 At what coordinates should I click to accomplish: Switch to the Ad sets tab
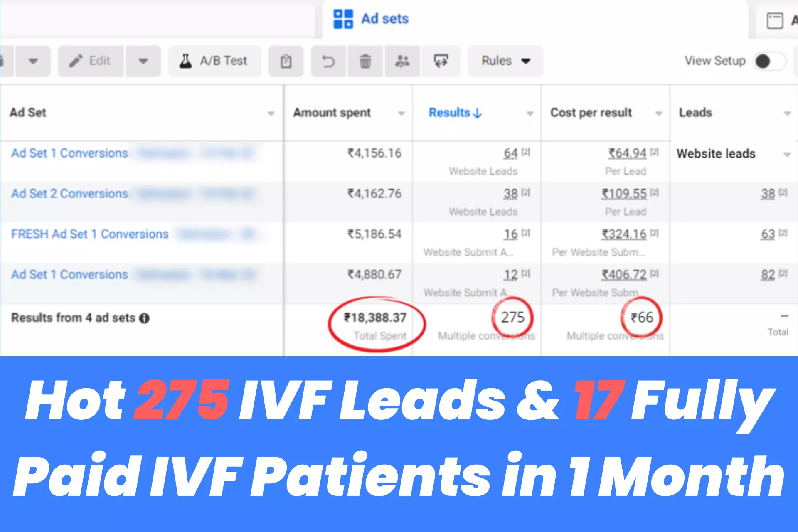384,19
